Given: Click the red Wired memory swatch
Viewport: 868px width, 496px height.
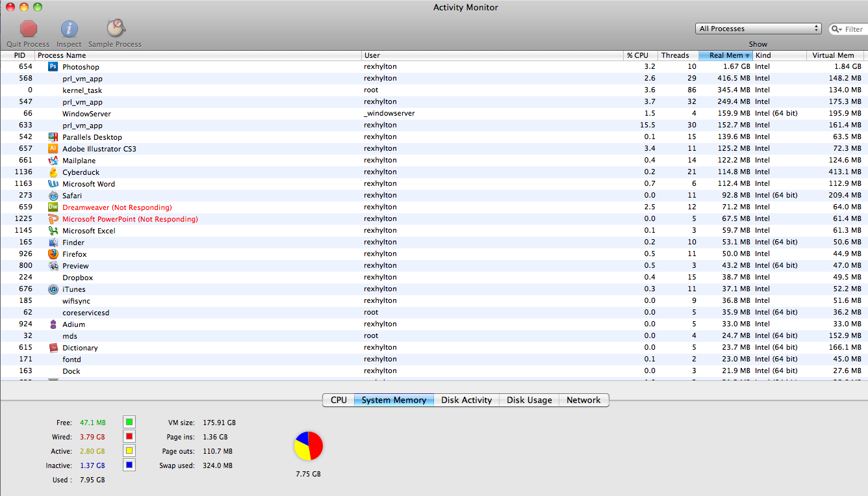Looking at the screenshot, I should [129, 437].
